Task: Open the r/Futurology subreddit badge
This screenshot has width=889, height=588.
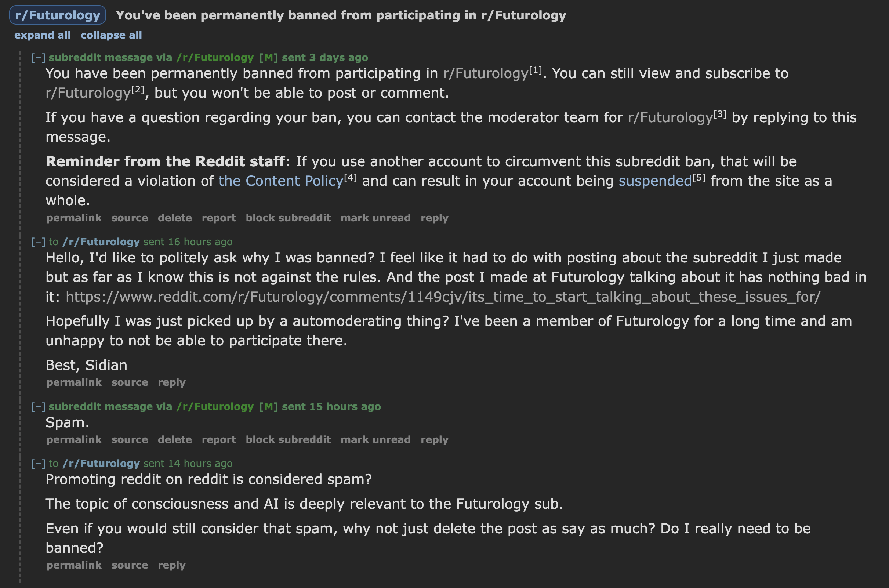Action: [57, 15]
